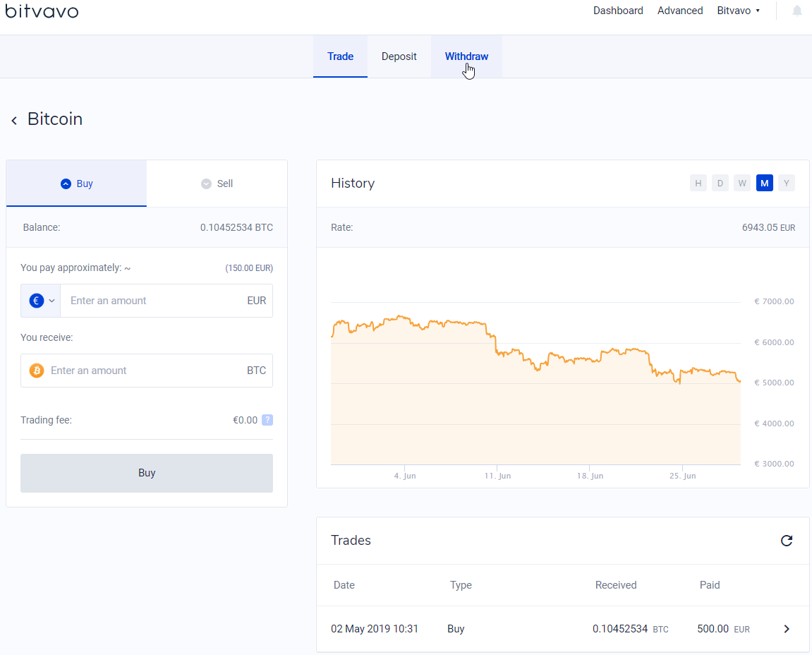Switch history chart to Week view
The image size is (812, 655).
(x=742, y=183)
